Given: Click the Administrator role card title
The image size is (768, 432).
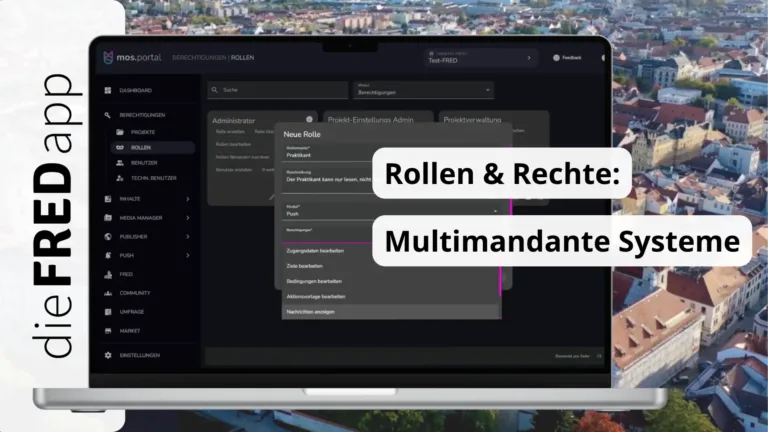Looking at the screenshot, I should (234, 120).
